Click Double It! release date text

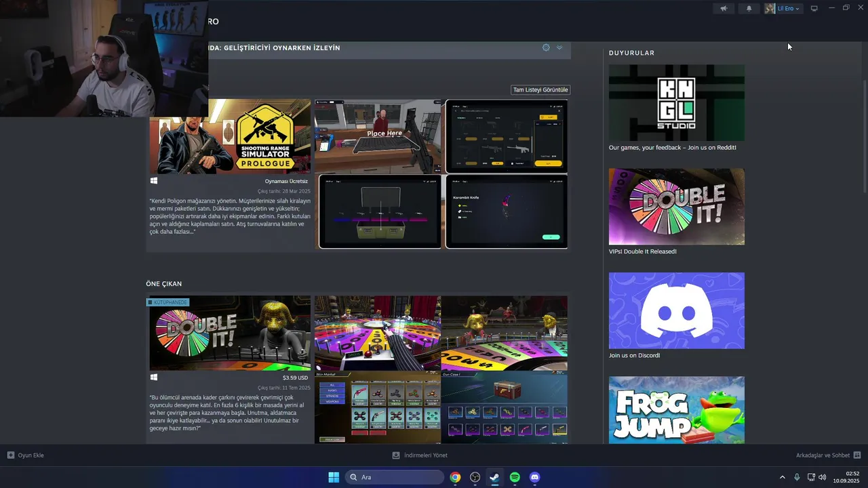283,388
